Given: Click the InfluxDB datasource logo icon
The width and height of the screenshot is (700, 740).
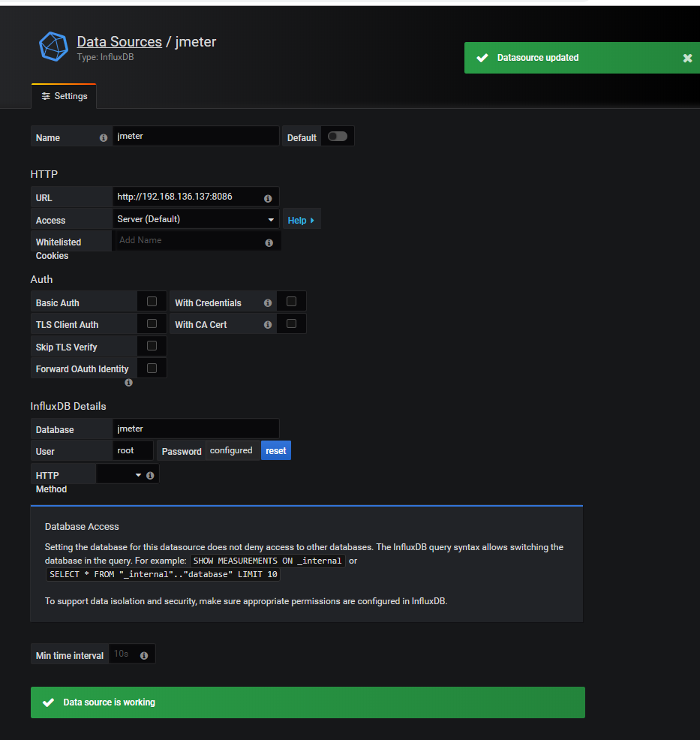Looking at the screenshot, I should click(x=53, y=47).
